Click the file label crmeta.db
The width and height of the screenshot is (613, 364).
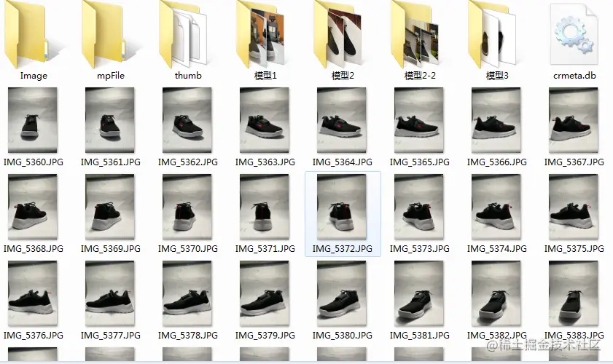pyautogui.click(x=574, y=76)
